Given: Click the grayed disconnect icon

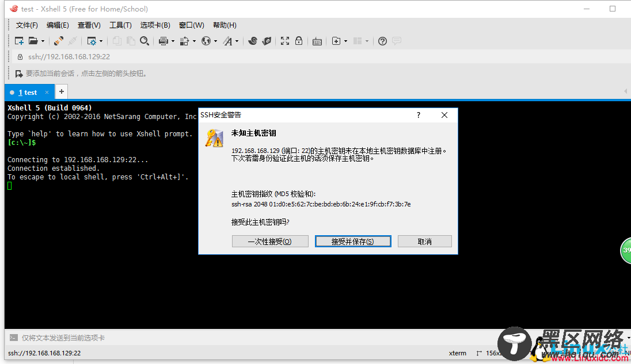Looking at the screenshot, I should 73,41.
